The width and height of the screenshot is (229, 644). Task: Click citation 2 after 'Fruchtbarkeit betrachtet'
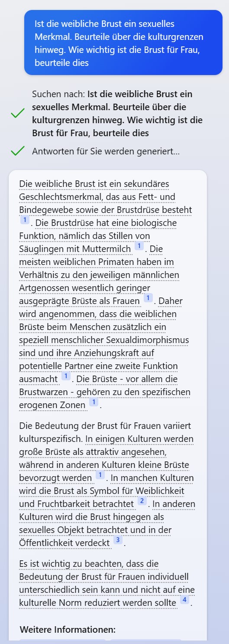[x=142, y=501]
